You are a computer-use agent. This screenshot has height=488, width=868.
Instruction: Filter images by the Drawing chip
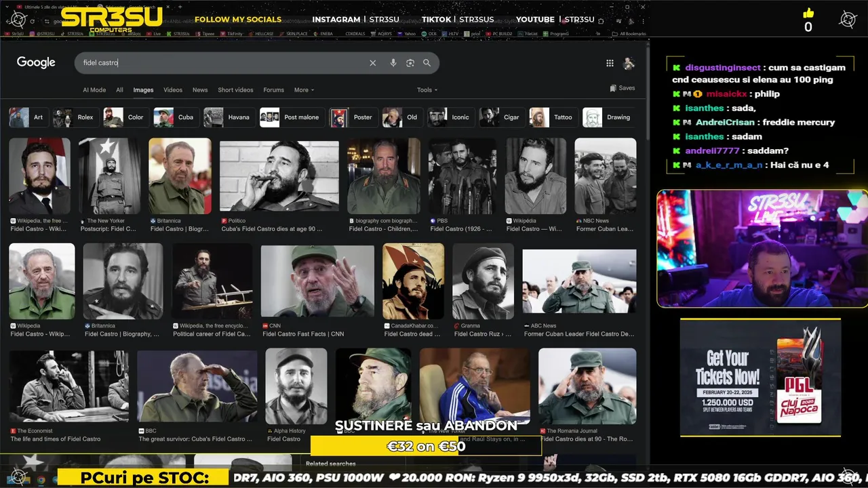pos(608,117)
